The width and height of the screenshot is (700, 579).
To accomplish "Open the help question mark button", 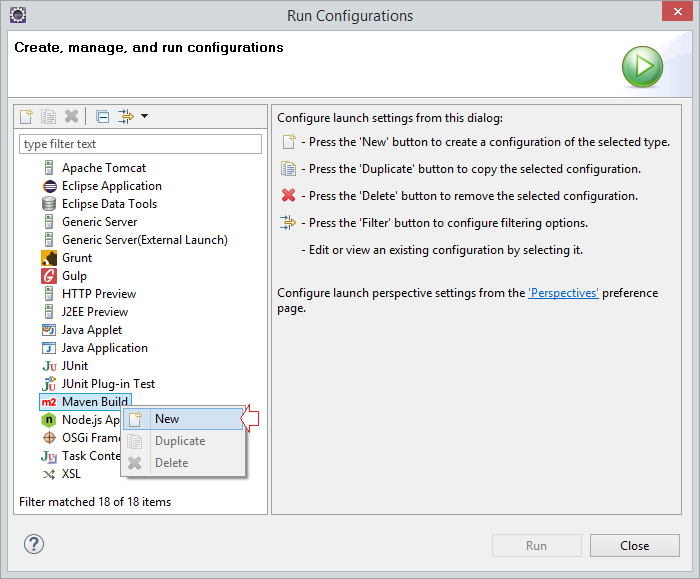I will 34,544.
